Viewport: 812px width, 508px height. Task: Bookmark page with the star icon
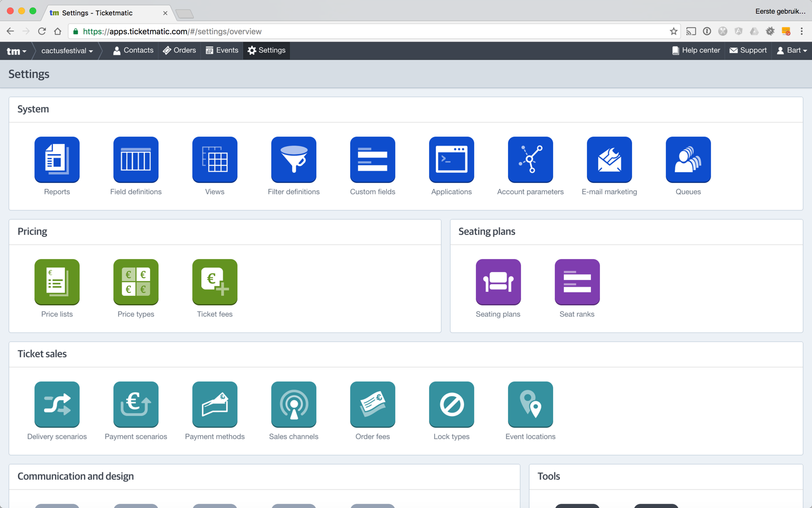point(673,32)
